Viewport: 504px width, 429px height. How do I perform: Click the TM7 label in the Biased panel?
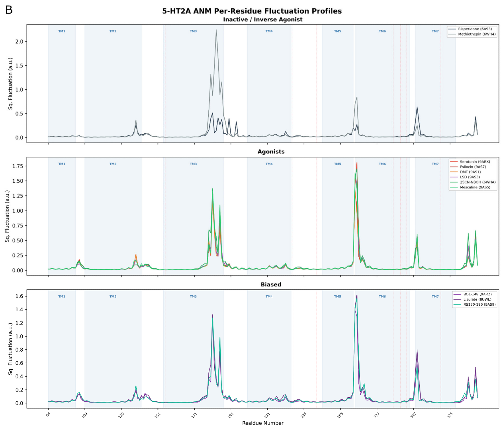(x=435, y=297)
